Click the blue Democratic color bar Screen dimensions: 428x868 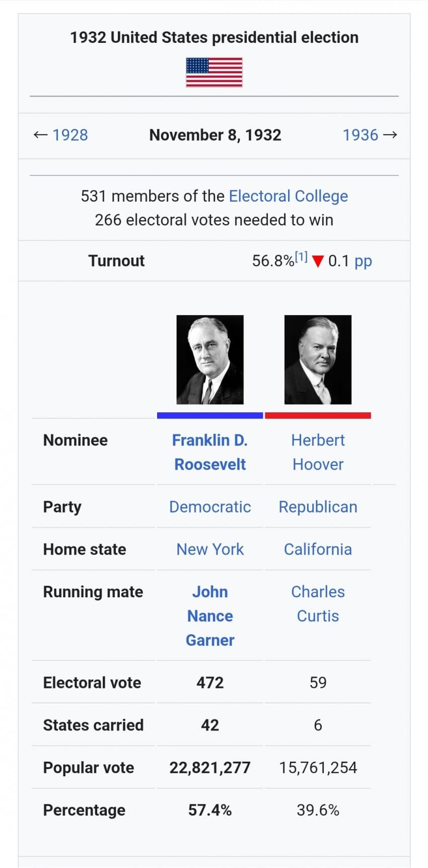point(210,415)
